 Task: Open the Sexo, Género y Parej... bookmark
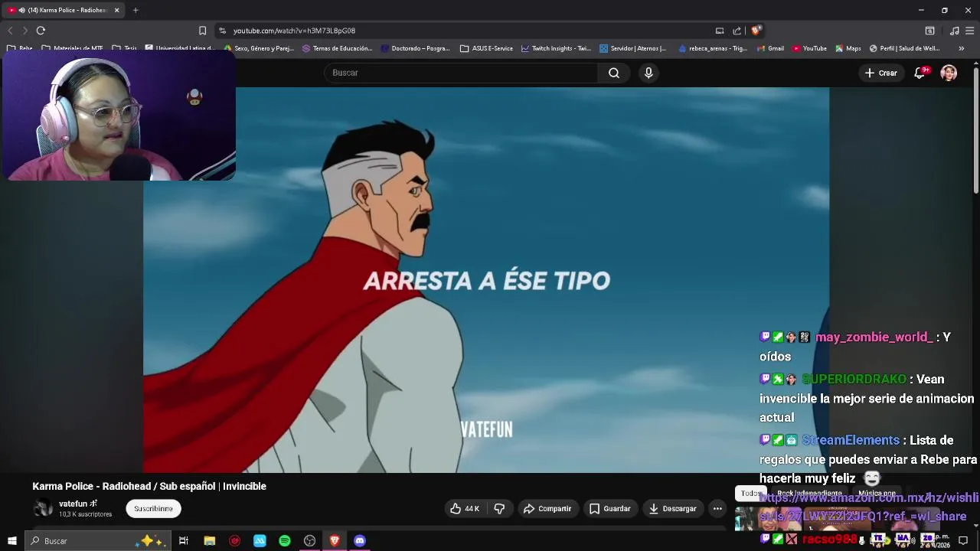(259, 48)
